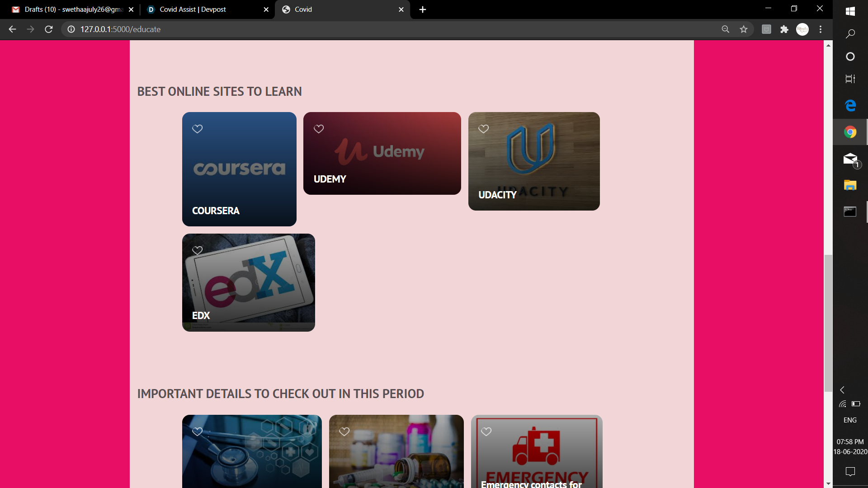This screenshot has width=868, height=488.
Task: Toggle favorite heart on Udacity card
Action: coord(483,129)
